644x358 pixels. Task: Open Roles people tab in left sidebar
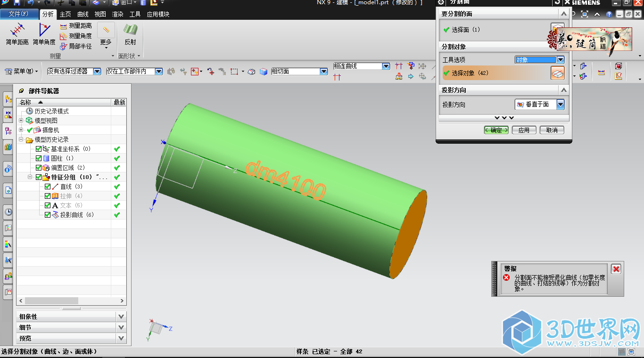tap(8, 276)
